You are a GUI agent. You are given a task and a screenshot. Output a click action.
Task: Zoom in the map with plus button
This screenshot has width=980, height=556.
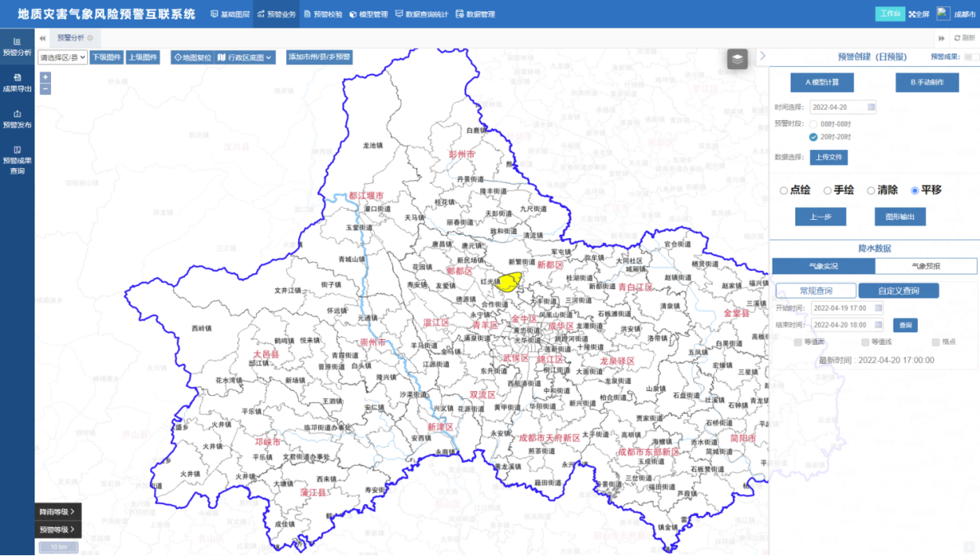(45, 77)
